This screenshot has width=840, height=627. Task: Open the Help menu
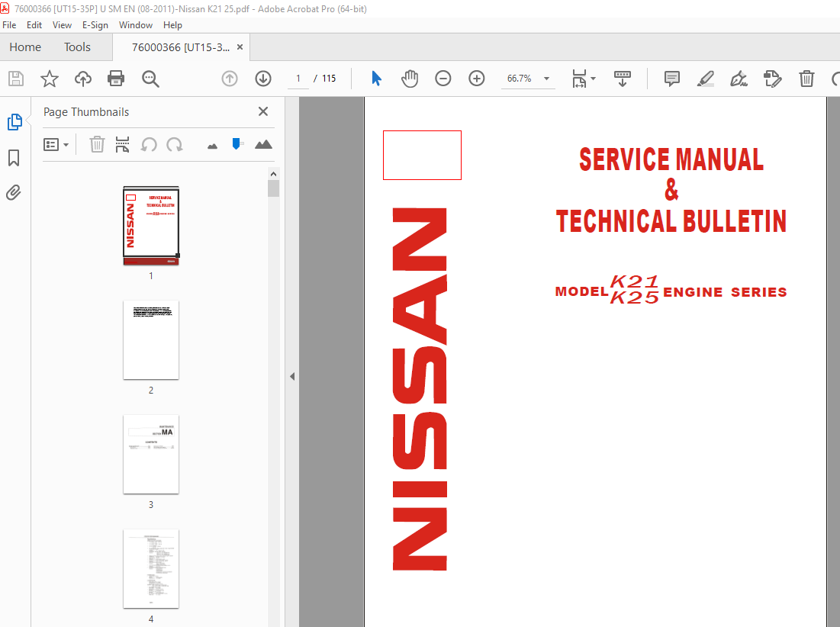[172, 25]
